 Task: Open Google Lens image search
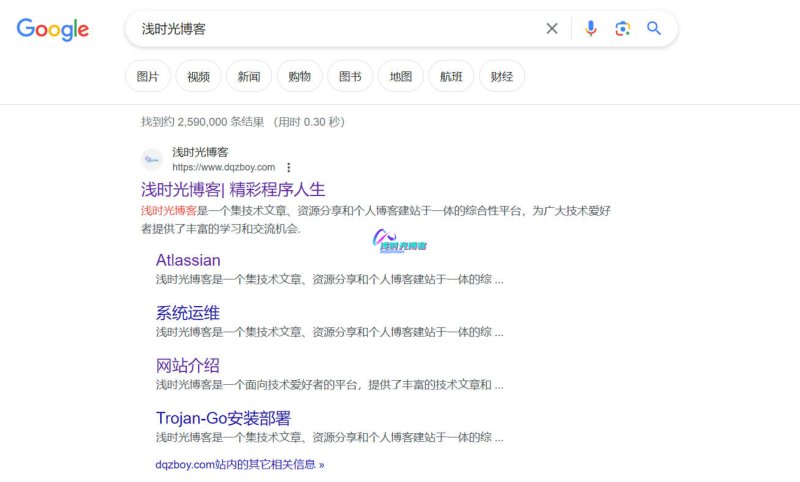(622, 29)
